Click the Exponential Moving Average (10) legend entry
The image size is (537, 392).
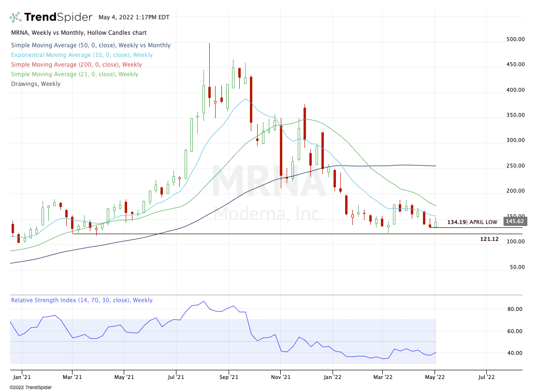(82, 55)
